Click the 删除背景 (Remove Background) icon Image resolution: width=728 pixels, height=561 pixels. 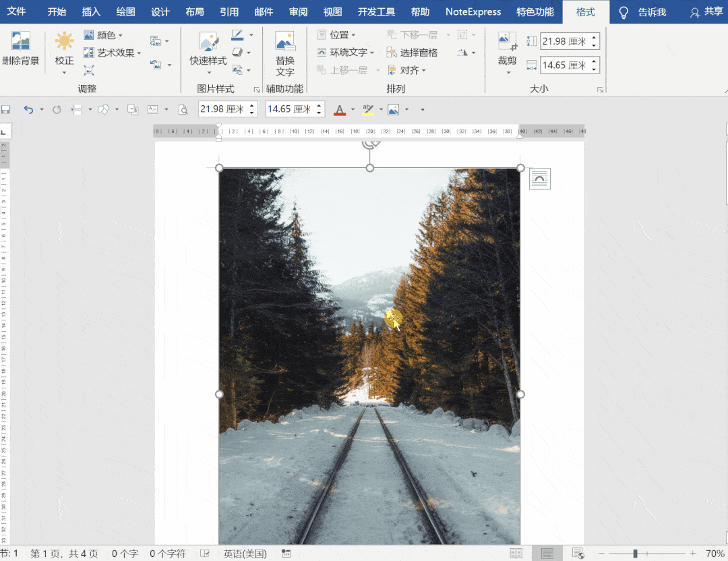point(20,42)
